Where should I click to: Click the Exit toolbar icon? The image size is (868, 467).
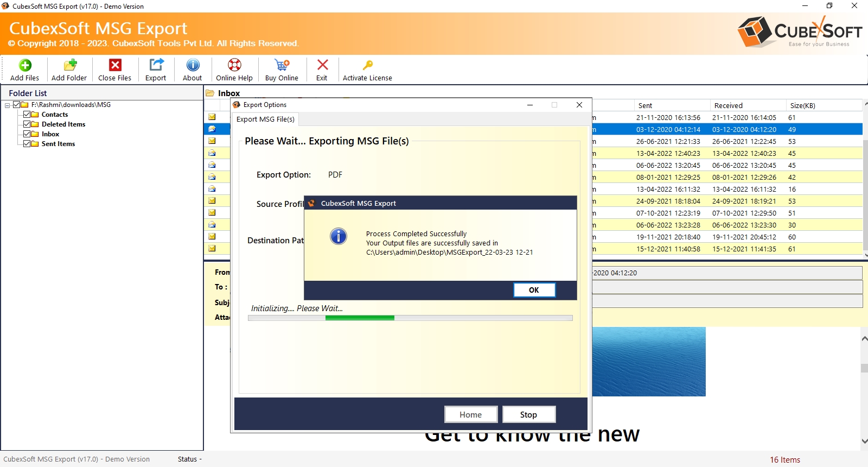[322, 65]
